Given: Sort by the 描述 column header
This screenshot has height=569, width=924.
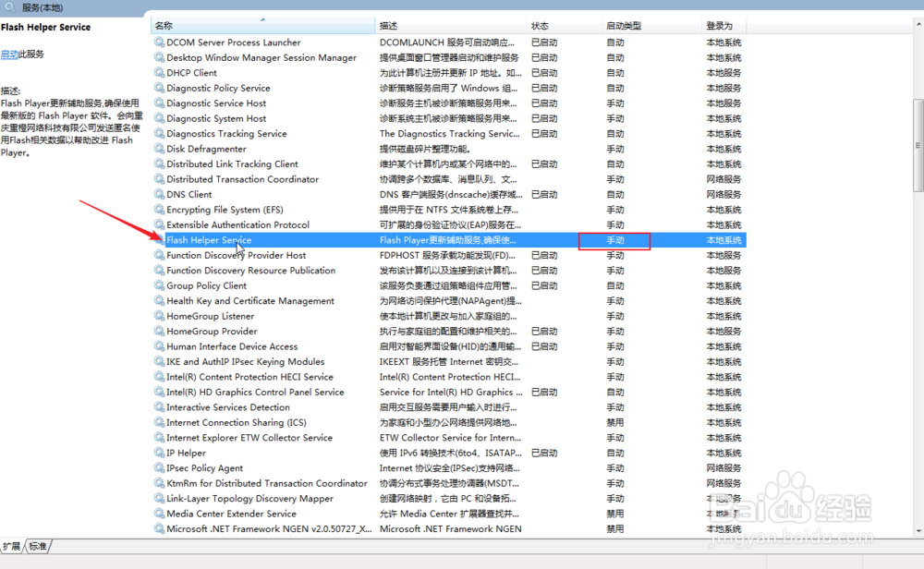Looking at the screenshot, I should [450, 26].
